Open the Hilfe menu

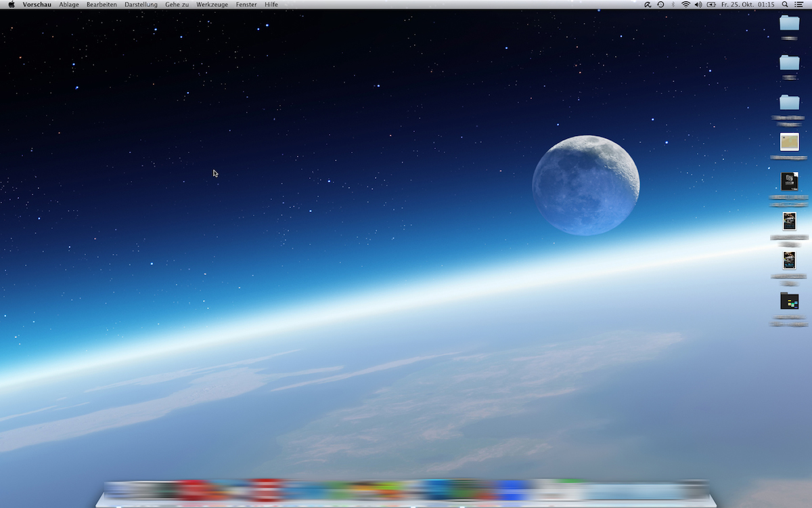pyautogui.click(x=271, y=5)
